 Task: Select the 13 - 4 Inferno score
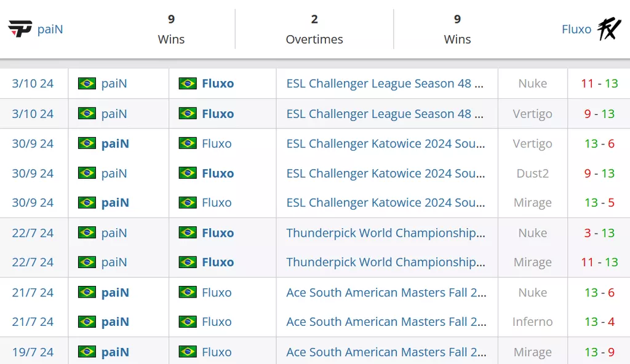pos(599,322)
